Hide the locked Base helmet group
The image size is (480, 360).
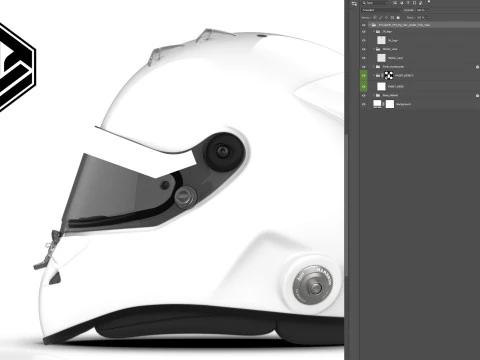364,95
